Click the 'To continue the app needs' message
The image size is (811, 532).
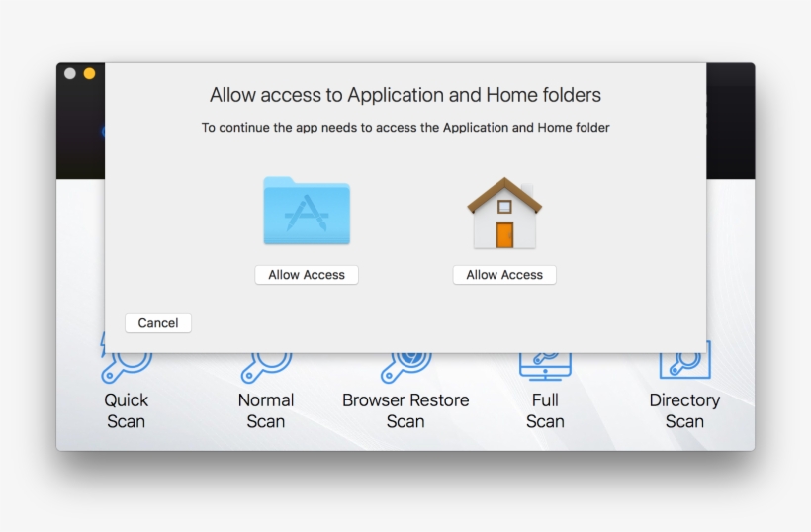click(x=405, y=128)
